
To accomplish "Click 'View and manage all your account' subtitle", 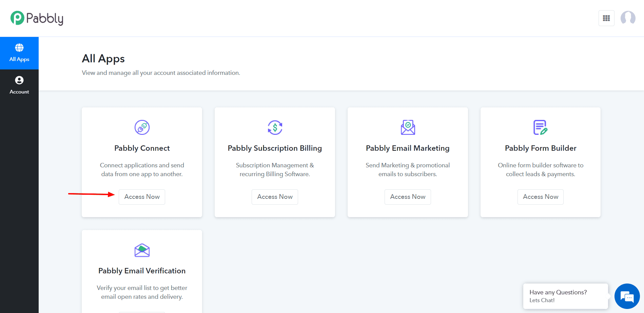I will pos(161,73).
